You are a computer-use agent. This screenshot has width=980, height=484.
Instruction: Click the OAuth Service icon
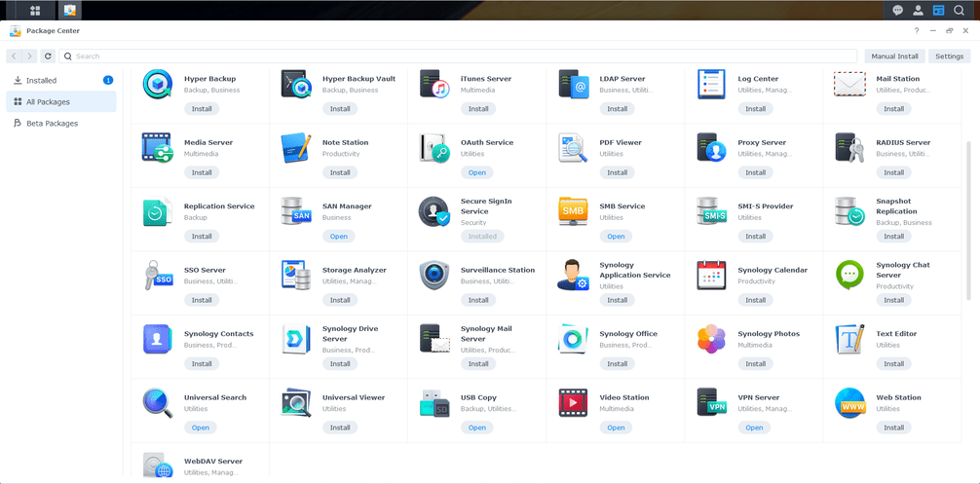[434, 148]
